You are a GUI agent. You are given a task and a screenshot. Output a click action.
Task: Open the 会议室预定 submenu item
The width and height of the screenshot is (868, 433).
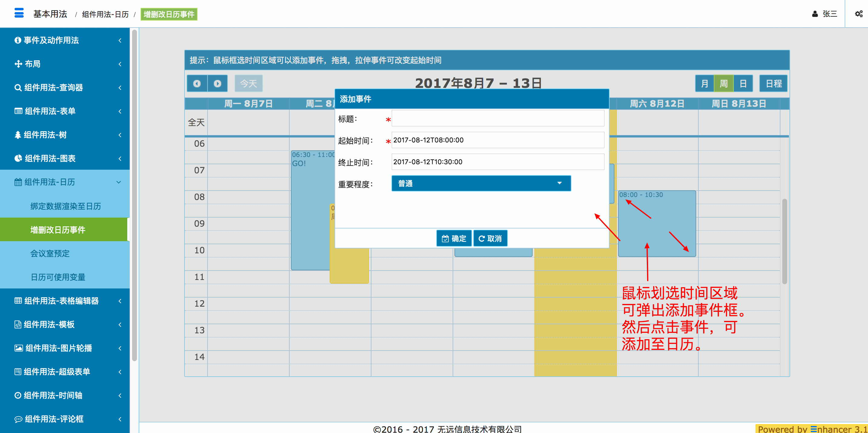(x=50, y=253)
